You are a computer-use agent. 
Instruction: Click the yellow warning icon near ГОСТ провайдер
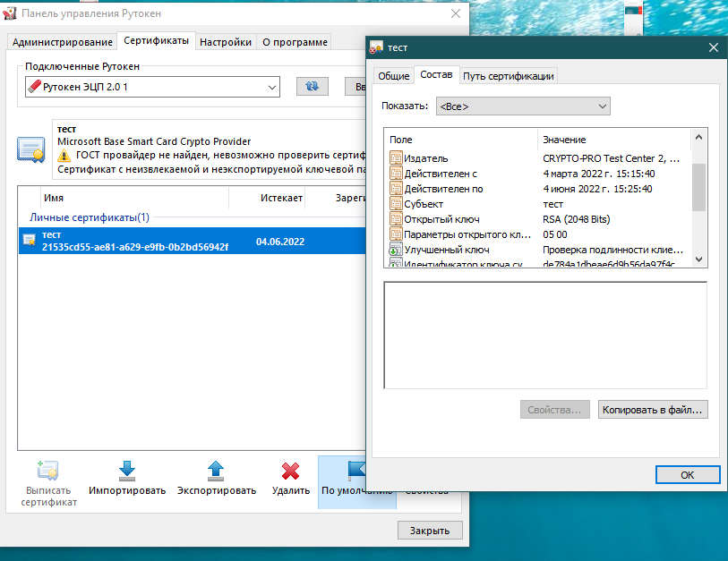coord(64,155)
